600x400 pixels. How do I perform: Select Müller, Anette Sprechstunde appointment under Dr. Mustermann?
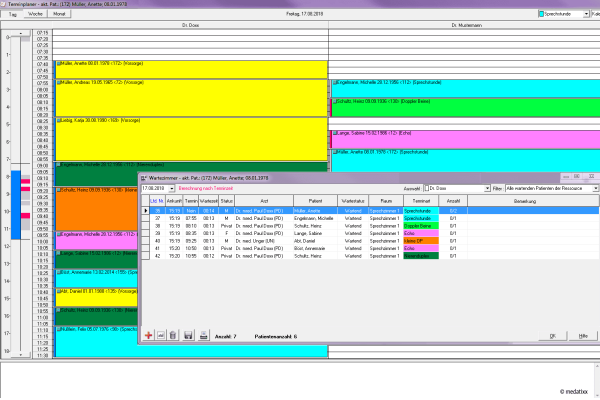click(465, 161)
